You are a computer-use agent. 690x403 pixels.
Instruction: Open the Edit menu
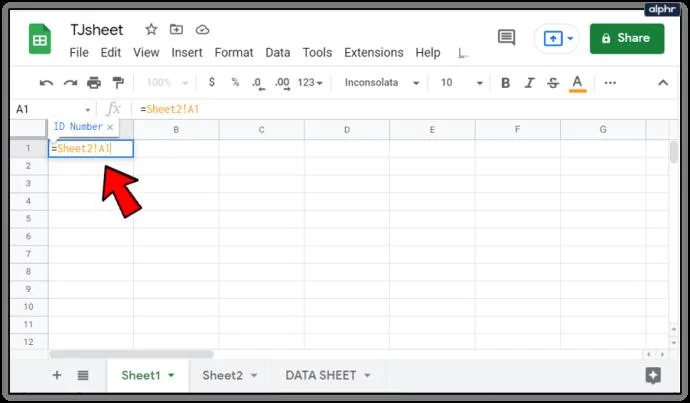click(x=110, y=53)
